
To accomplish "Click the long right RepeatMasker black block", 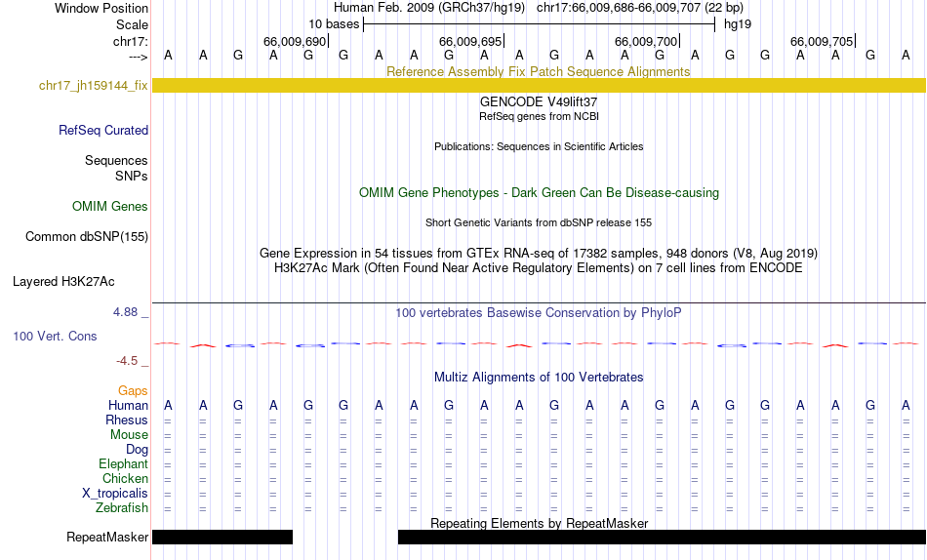I will [x=662, y=537].
